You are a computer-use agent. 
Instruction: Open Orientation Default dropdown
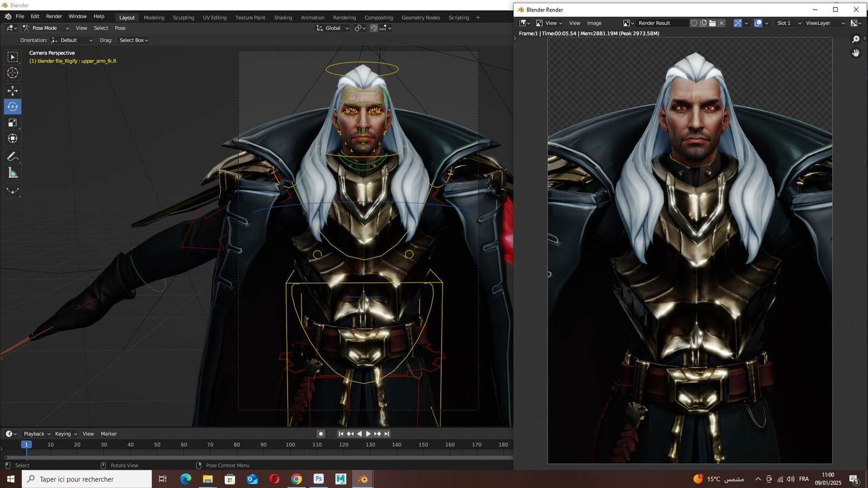coord(72,40)
